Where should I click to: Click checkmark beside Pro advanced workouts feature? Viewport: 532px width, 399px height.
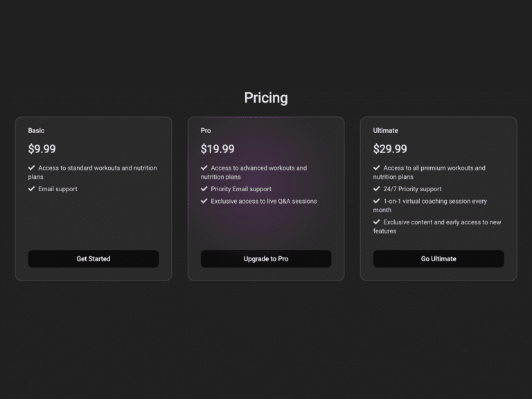[x=204, y=168]
